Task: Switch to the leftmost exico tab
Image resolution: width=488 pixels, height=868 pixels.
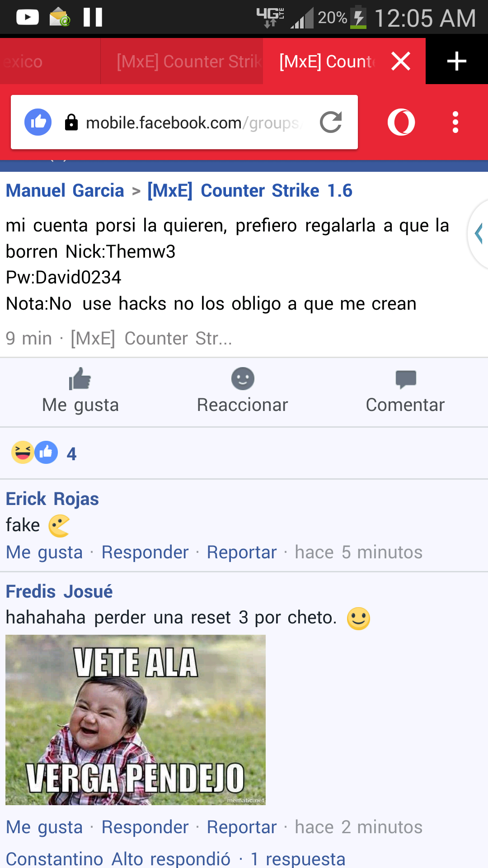Action: tap(50, 61)
